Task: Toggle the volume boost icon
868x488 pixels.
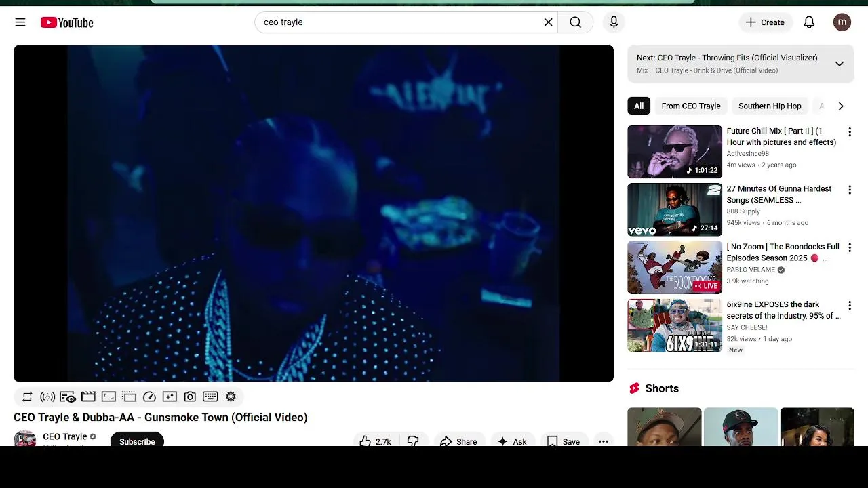Action: [47, 397]
